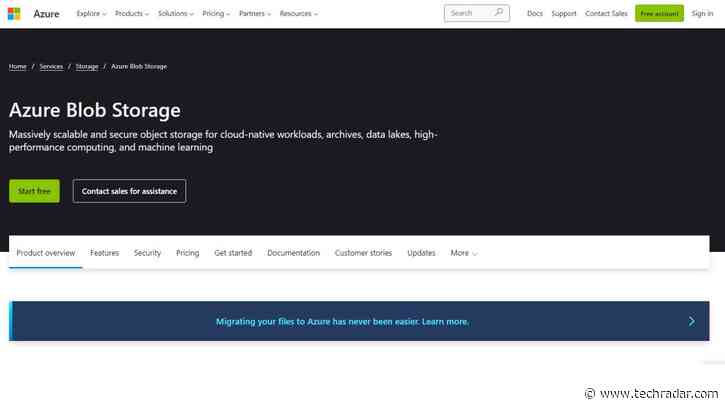Click the right chevron arrow on migration banner
725x408 pixels.
pyautogui.click(x=691, y=321)
